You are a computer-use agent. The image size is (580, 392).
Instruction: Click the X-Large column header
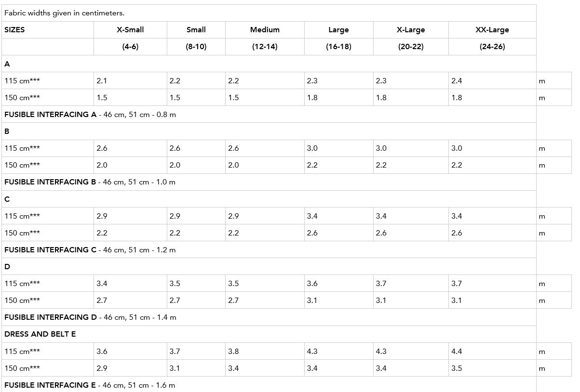coord(411,30)
